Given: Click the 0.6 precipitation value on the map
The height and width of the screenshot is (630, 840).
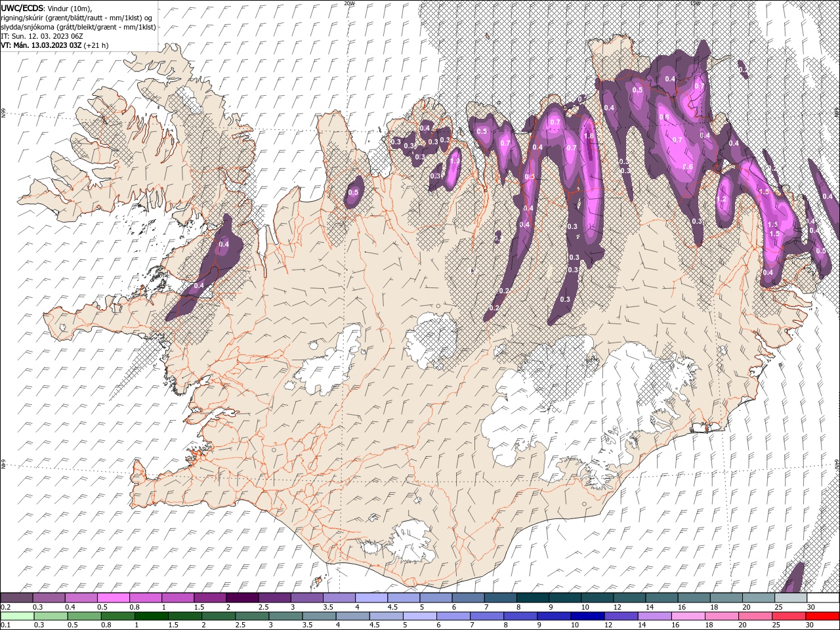Looking at the screenshot, I should click(688, 167).
